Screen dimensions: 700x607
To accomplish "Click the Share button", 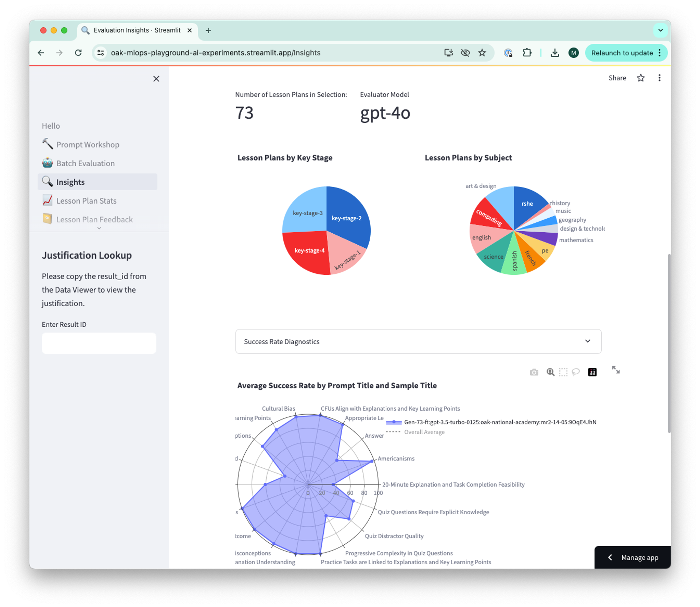I will coord(617,78).
